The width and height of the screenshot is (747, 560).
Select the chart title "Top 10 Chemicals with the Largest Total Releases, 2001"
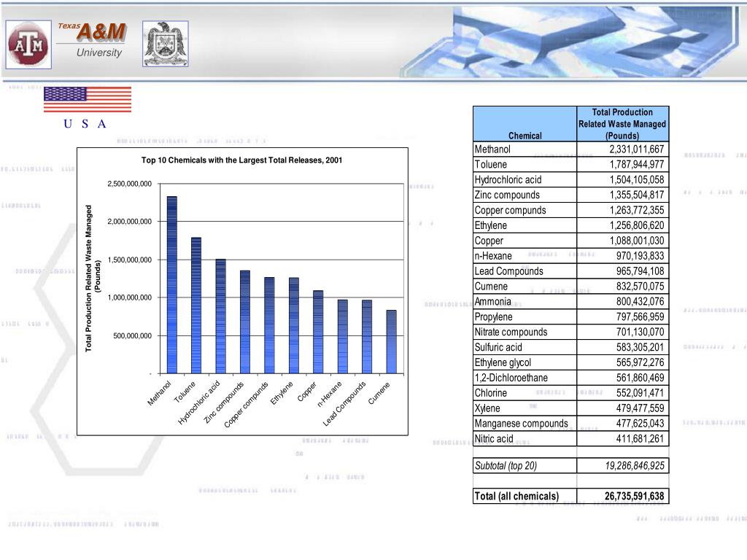click(242, 160)
